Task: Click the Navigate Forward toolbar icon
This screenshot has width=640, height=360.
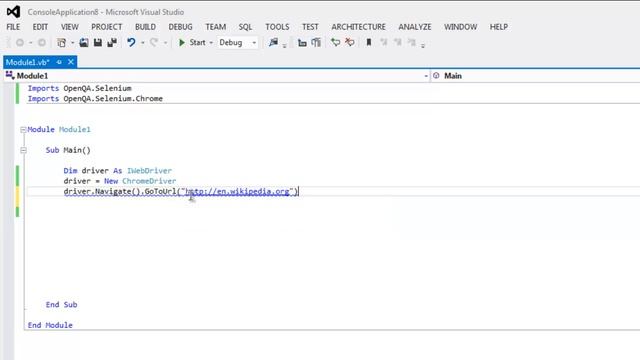Action: click(42, 42)
